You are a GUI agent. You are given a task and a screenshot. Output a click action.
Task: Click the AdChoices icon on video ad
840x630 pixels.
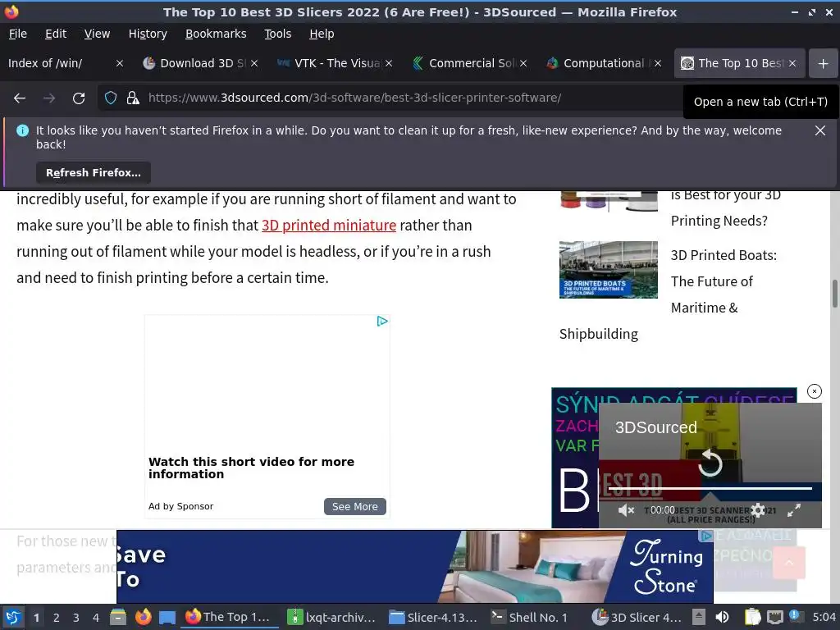click(x=382, y=322)
